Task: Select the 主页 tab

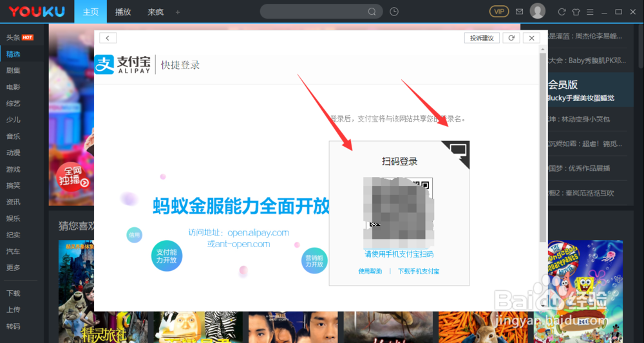Action: (x=91, y=12)
